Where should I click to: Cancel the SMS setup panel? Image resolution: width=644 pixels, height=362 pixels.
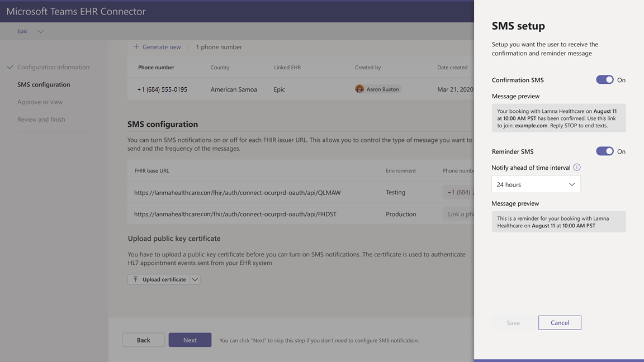(560, 322)
